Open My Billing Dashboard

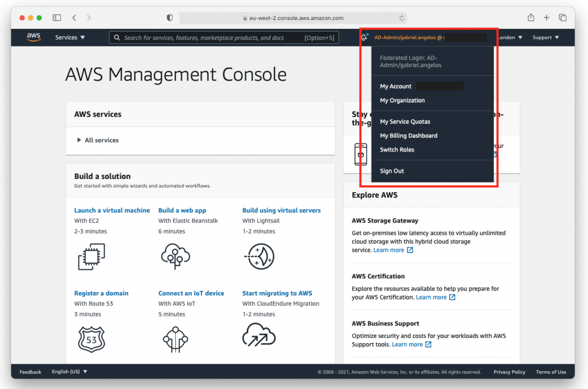(409, 135)
